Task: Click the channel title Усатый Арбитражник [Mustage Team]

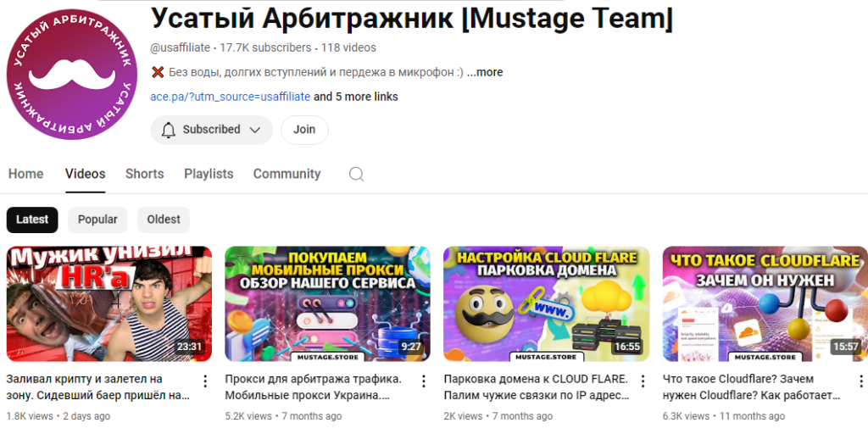Action: (x=412, y=19)
